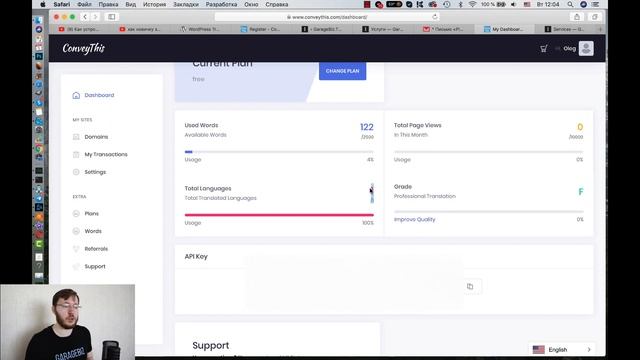Open the Safari menu

click(62, 4)
